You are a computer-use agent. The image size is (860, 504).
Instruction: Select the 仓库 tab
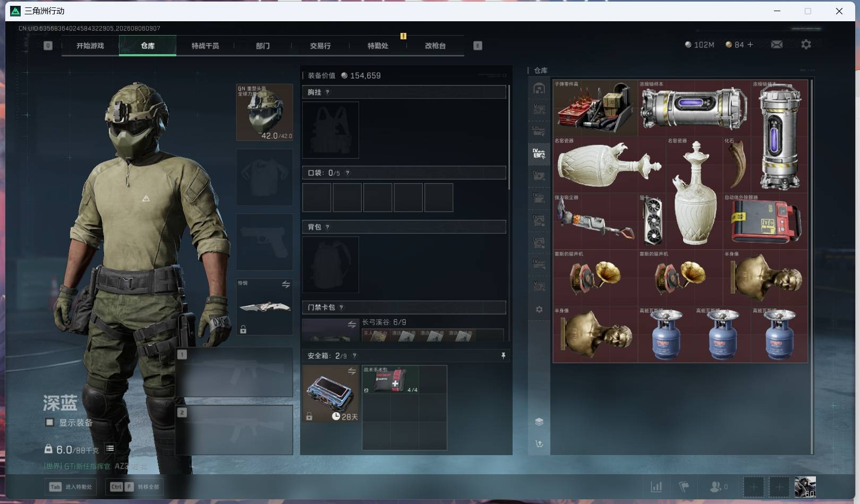[x=148, y=46]
